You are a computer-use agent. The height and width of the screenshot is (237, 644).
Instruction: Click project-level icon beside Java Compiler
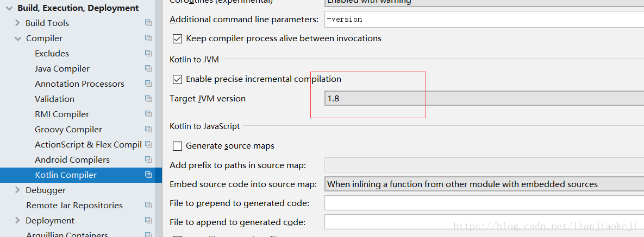coord(148,68)
